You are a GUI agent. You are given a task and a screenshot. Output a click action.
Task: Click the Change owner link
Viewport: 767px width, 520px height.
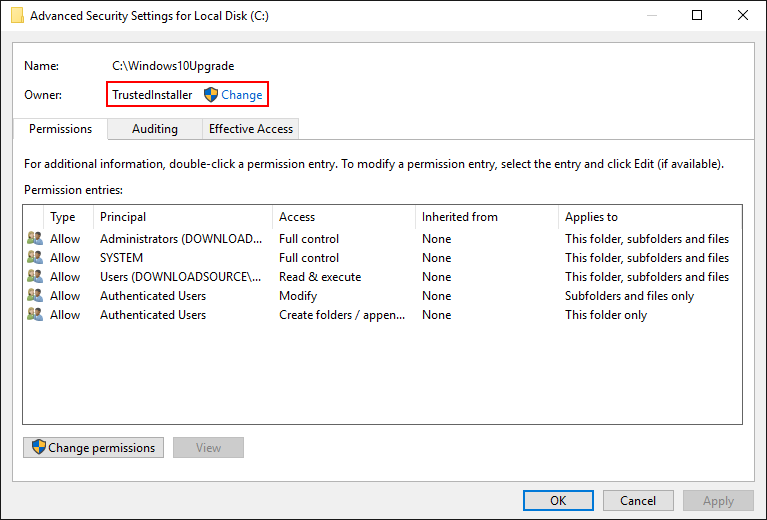242,95
